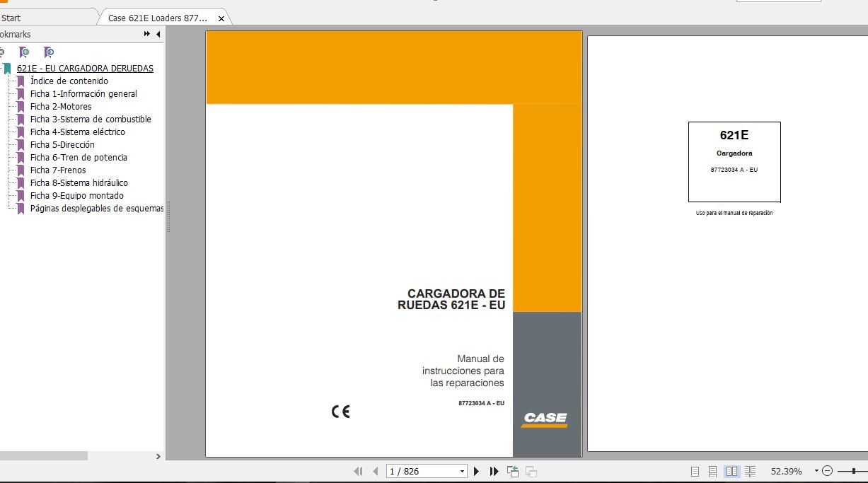Click the 52.39% zoom value
The image size is (868, 483).
coord(787,471)
